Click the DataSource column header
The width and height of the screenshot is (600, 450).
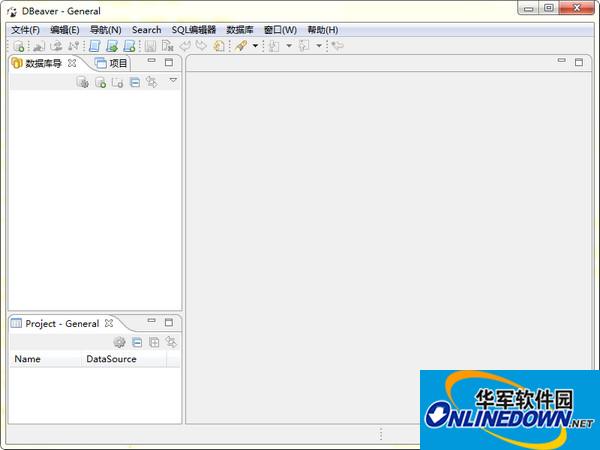(124, 359)
